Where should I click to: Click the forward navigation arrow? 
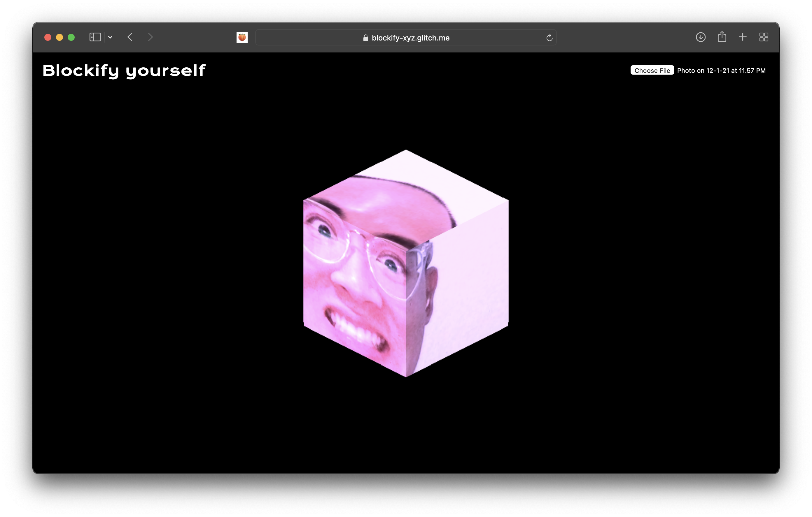click(150, 37)
